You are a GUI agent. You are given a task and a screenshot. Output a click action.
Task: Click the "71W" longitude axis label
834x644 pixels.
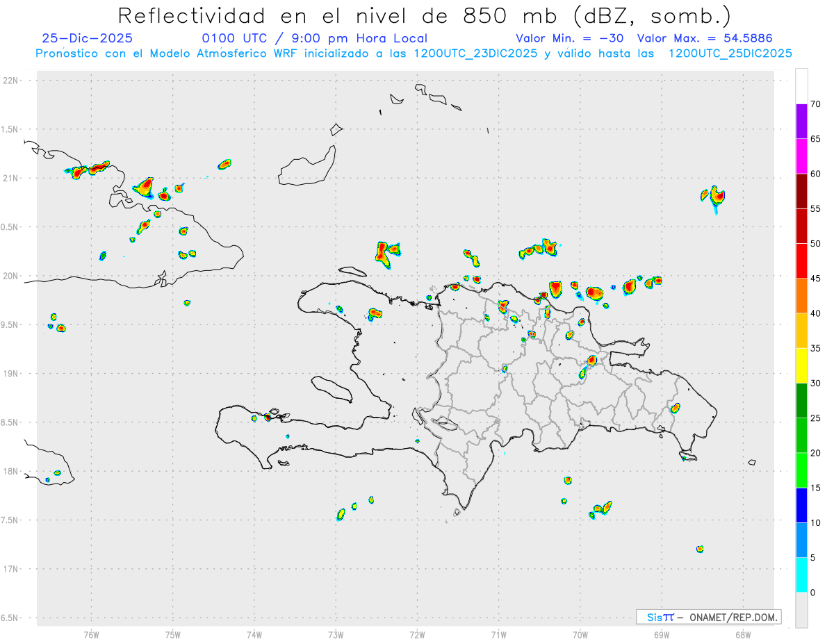(x=498, y=634)
